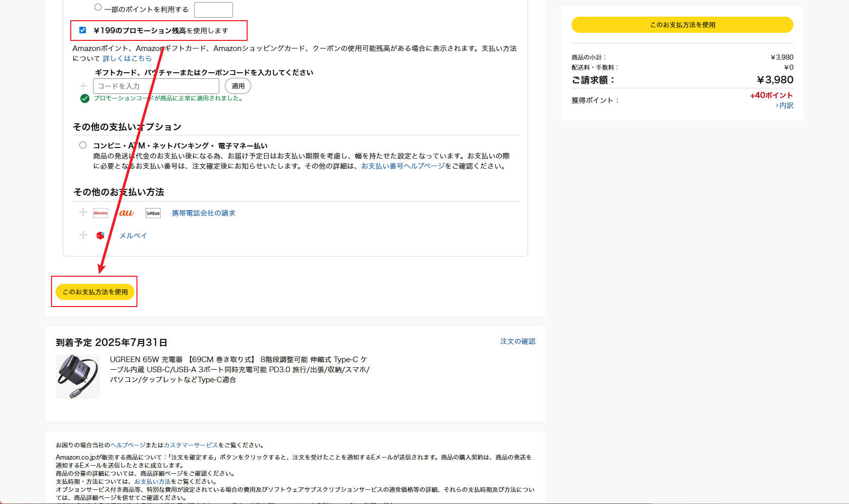Open 携帯電話会社の請求 link
The height and width of the screenshot is (504, 849).
(203, 213)
